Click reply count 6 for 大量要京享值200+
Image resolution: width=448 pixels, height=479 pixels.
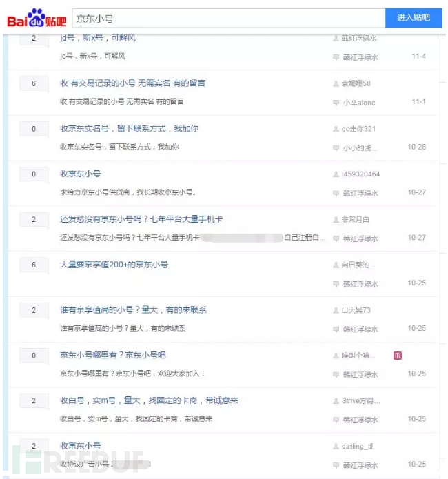click(x=34, y=265)
